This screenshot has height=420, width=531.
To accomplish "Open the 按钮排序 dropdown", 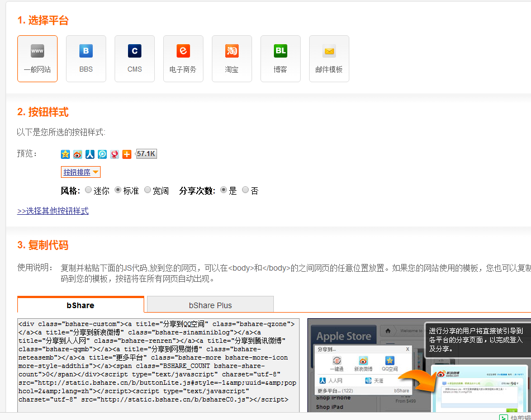I will 80,172.
